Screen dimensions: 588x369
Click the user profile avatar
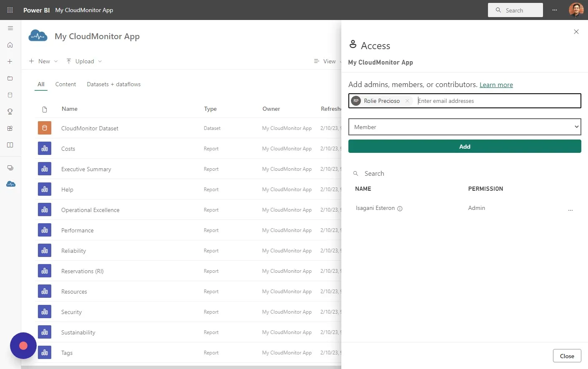pos(576,10)
